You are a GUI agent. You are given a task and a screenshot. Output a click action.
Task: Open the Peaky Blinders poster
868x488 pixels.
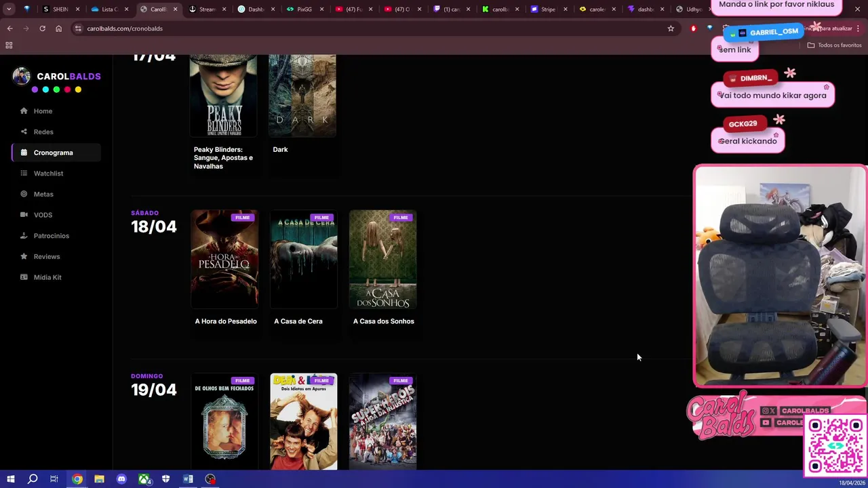click(223, 96)
